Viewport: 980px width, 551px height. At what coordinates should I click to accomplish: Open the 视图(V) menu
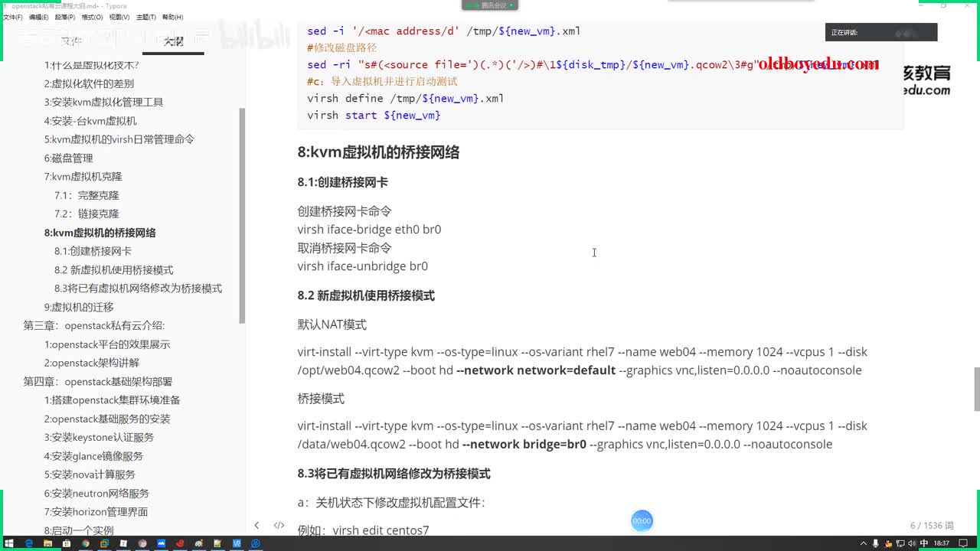pos(119,17)
